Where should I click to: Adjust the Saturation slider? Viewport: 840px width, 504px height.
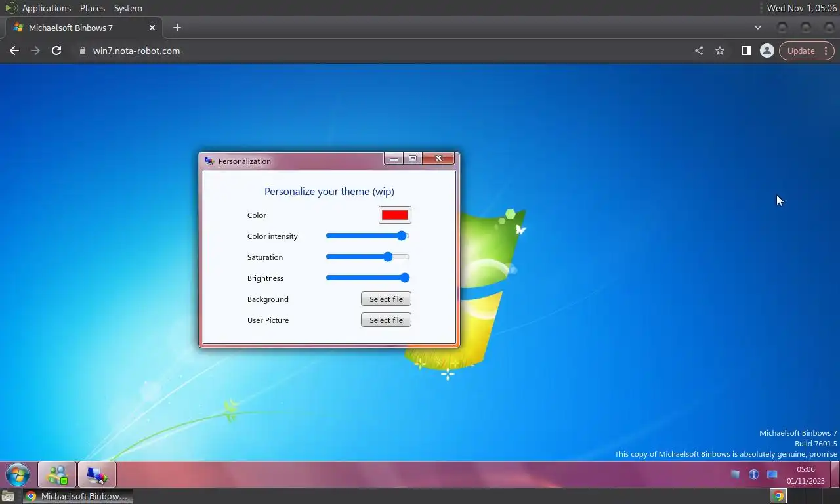367,257
